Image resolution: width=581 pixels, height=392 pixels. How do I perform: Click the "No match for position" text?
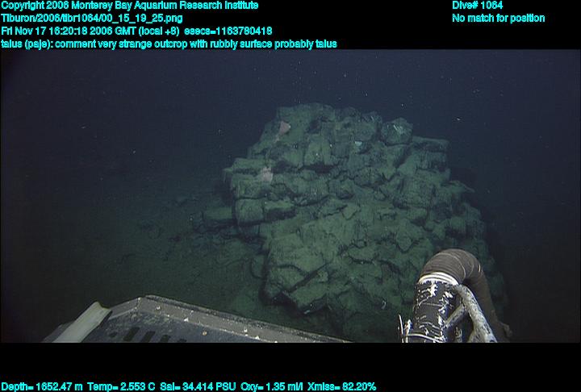pos(499,19)
